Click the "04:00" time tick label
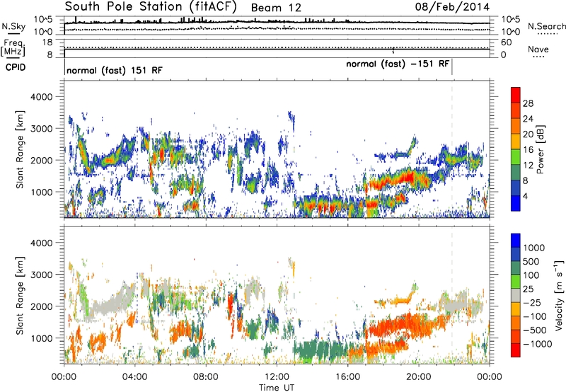 click(x=134, y=377)
